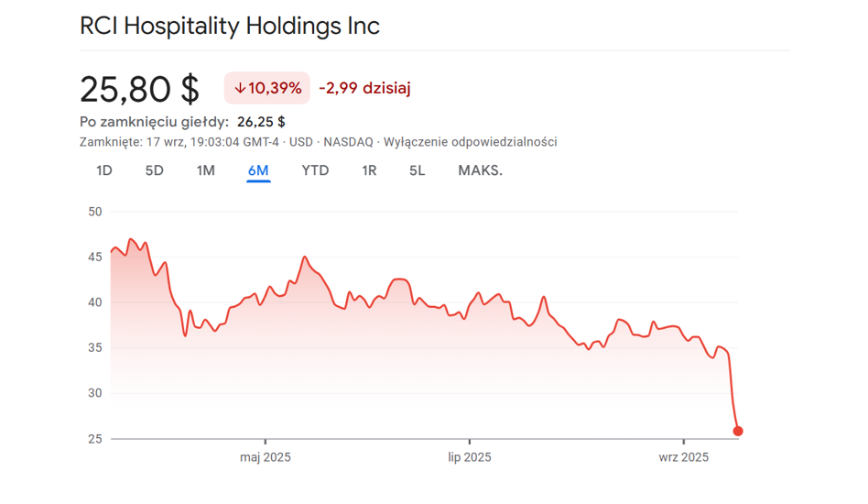
Task: Switch to the YTD chart view
Action: click(x=315, y=170)
